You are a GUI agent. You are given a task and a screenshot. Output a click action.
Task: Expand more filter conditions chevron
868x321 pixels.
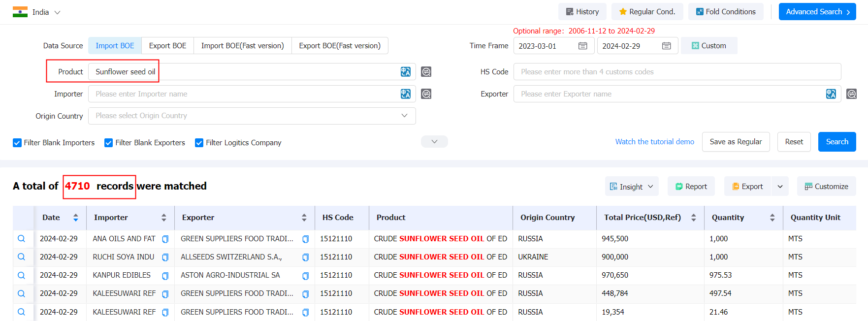coord(434,142)
